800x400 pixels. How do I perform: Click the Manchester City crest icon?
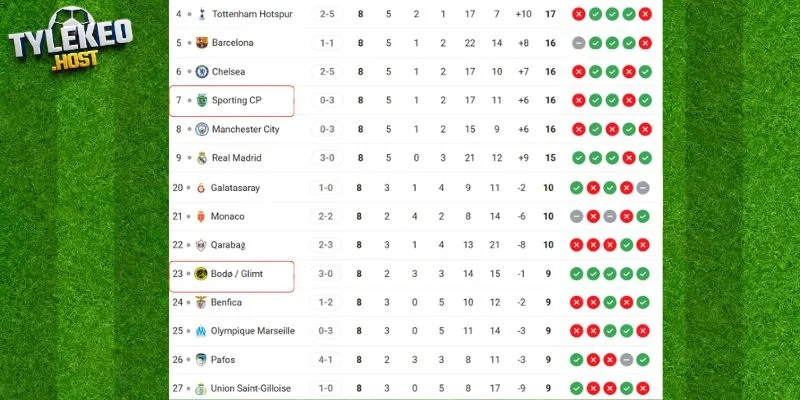(201, 129)
